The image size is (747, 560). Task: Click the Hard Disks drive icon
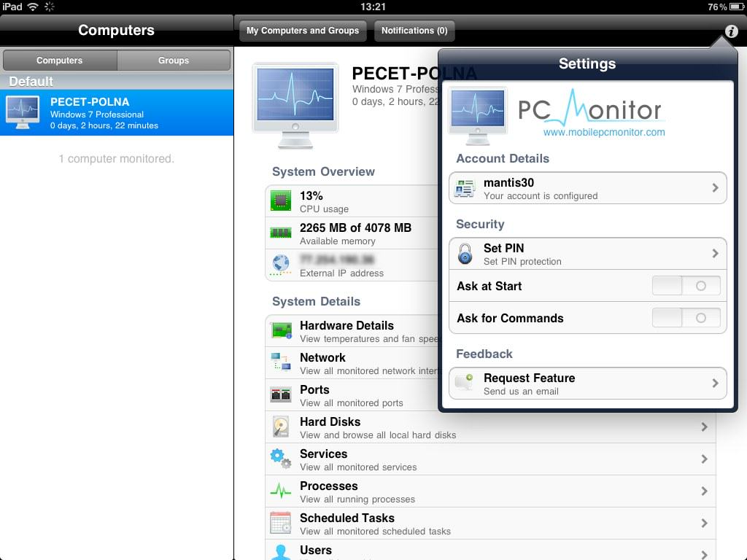[x=281, y=427]
